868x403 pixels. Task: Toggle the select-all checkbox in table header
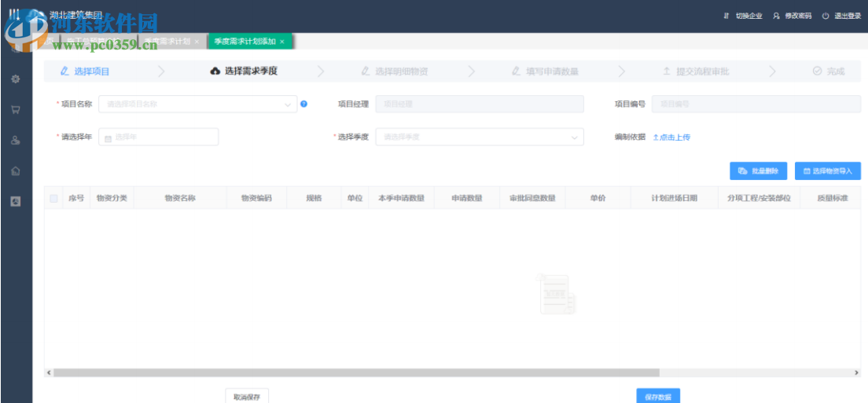tap(53, 199)
